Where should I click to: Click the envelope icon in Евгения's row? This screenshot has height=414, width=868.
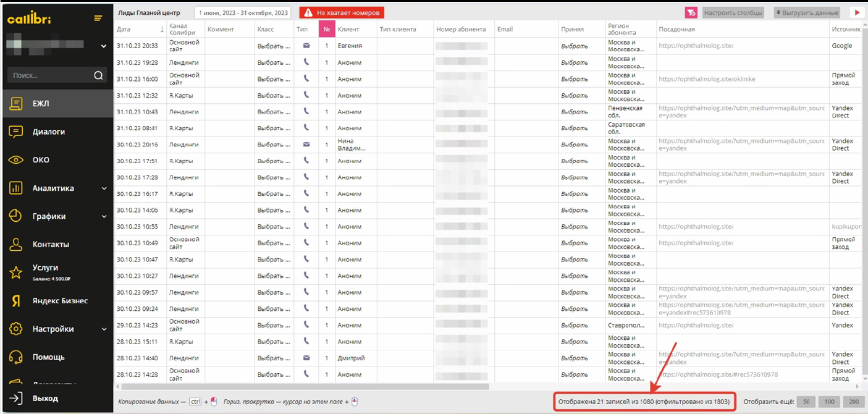(x=306, y=46)
